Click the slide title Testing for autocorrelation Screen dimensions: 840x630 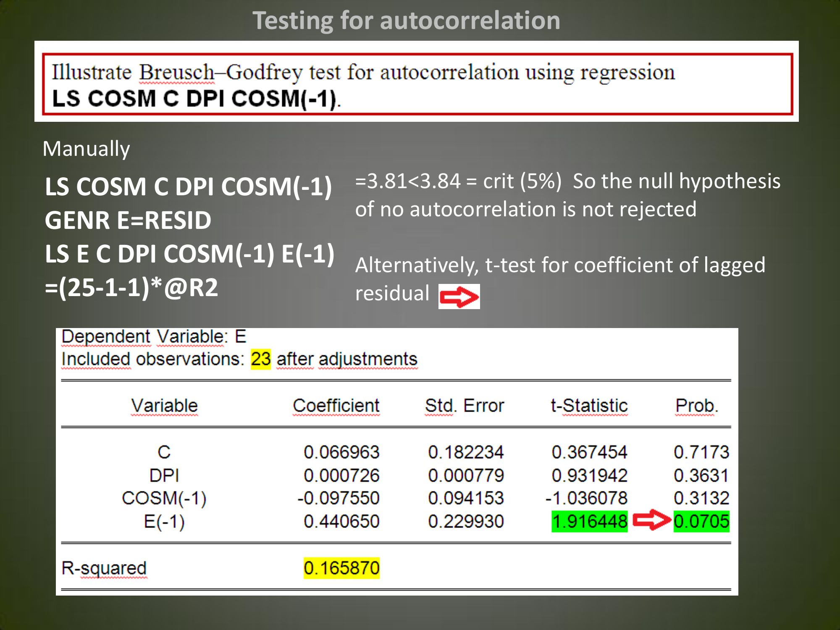click(x=406, y=20)
